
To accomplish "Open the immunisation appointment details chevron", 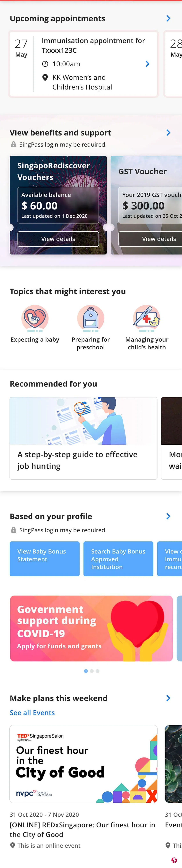I will point(147,64).
